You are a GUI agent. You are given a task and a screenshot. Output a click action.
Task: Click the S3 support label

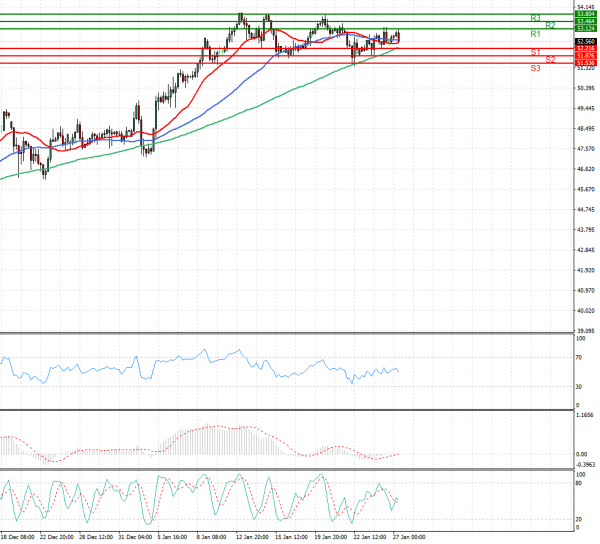535,68
